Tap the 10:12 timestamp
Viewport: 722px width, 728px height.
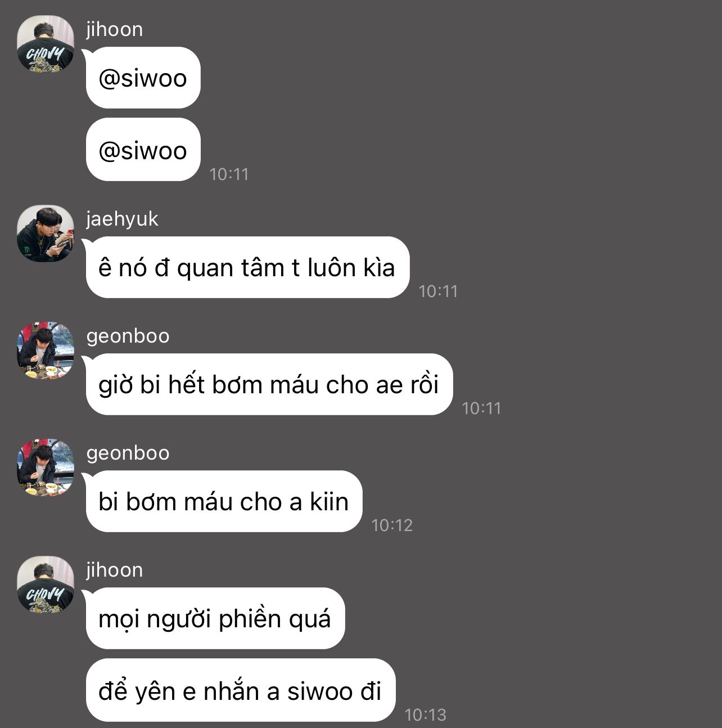[392, 525]
